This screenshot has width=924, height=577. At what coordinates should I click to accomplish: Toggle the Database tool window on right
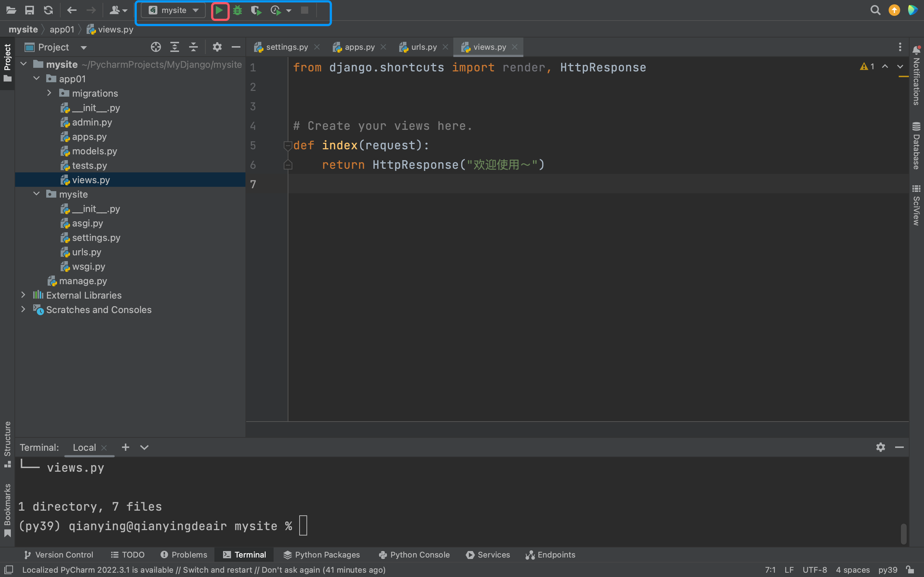point(916,146)
